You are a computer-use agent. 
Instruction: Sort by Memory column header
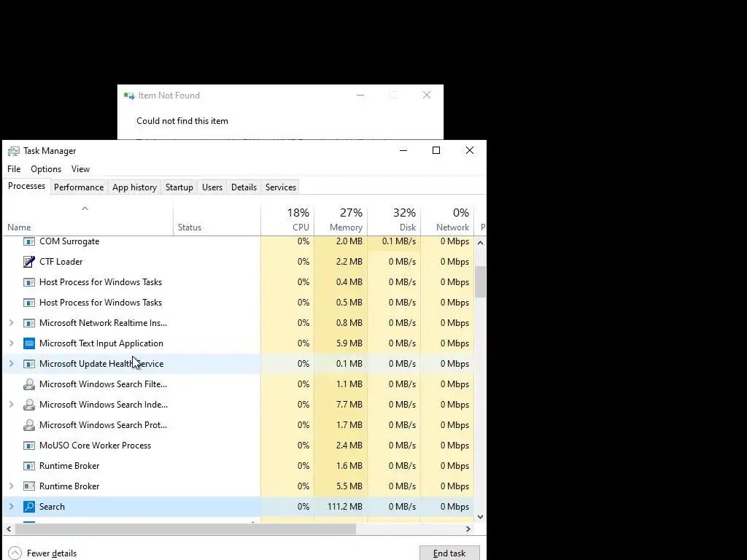pos(341,219)
